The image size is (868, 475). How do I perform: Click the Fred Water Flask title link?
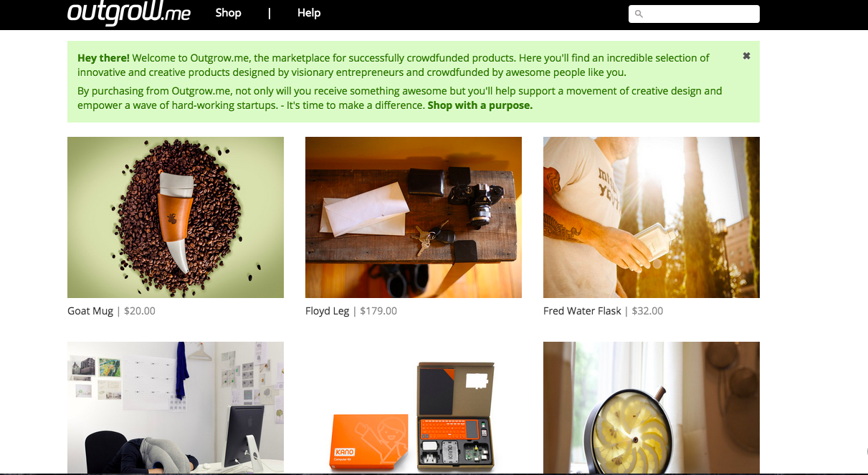(582, 311)
